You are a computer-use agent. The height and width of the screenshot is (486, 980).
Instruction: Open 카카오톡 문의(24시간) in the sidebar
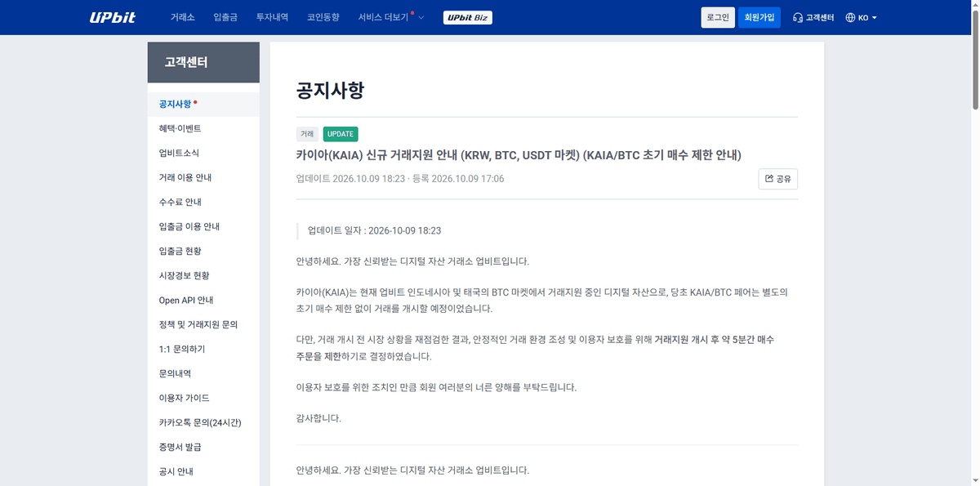click(203, 422)
